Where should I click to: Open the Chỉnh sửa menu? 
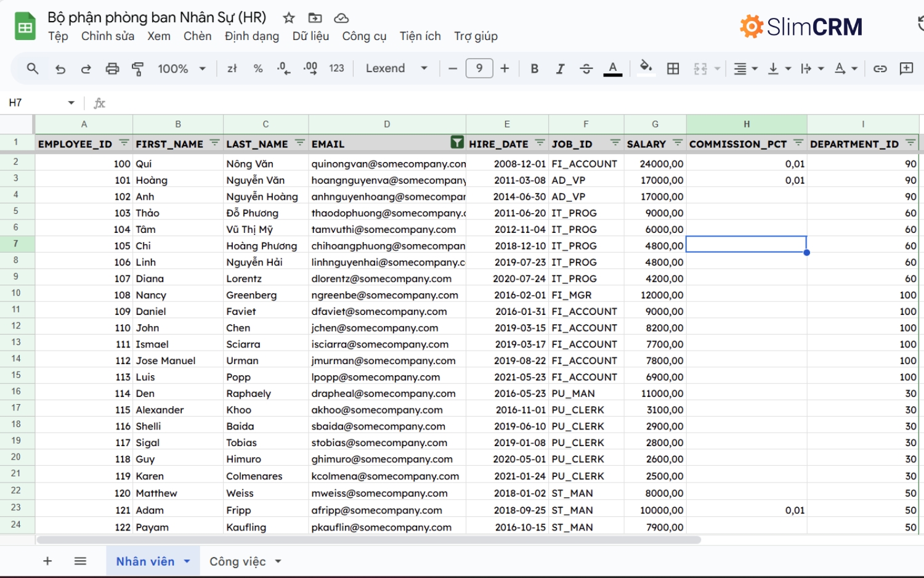(x=108, y=36)
